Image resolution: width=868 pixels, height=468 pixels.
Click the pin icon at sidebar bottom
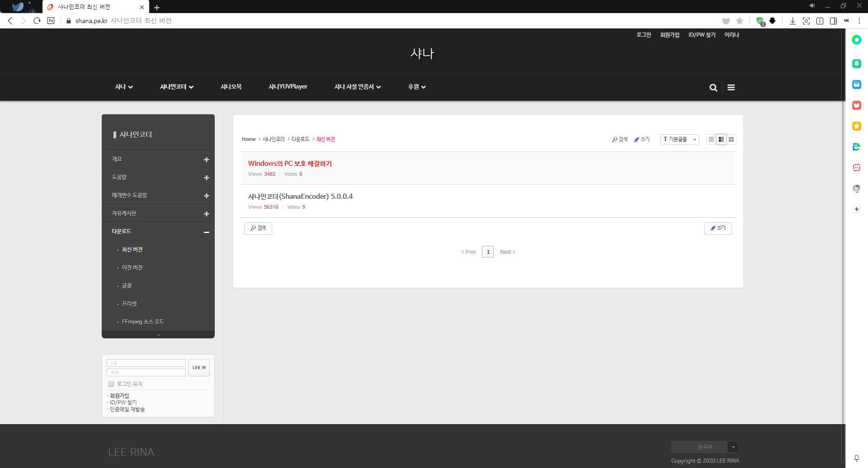pyautogui.click(x=857, y=458)
